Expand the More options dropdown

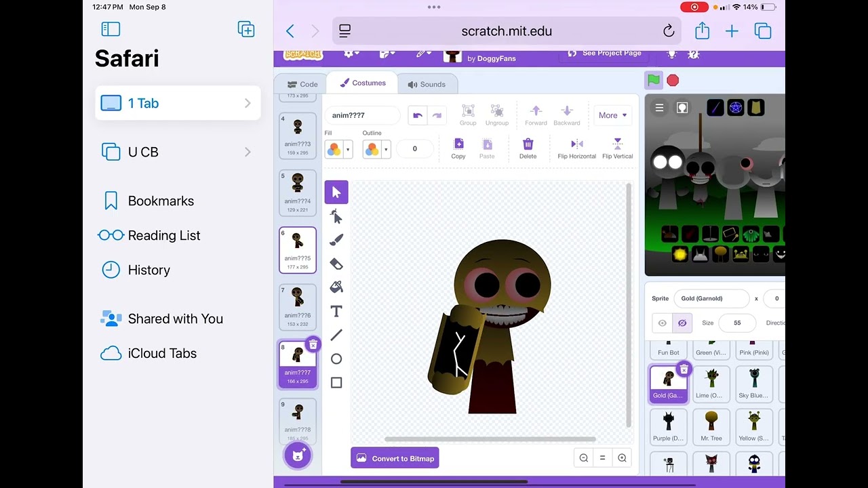pos(612,115)
